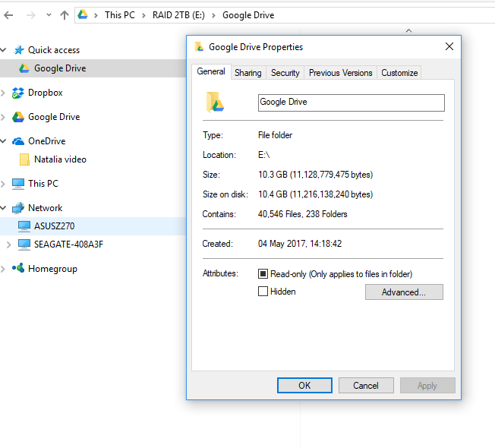Select Network in the navigation pane
The height and width of the screenshot is (448, 495).
click(45, 208)
